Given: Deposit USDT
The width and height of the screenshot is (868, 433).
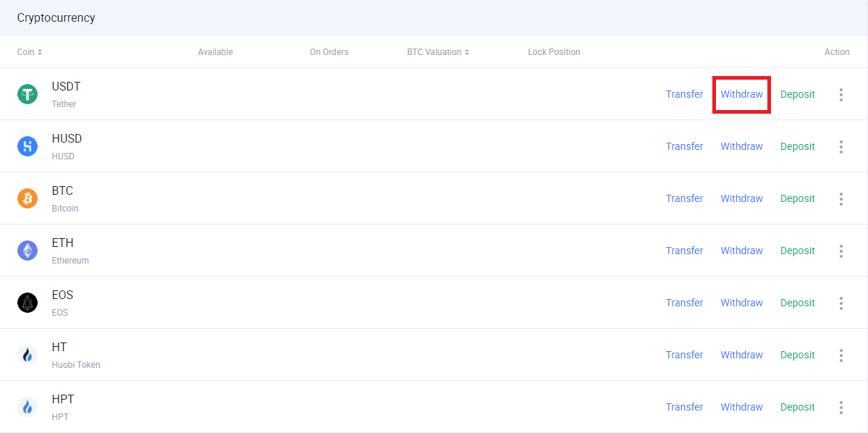Looking at the screenshot, I should click(x=798, y=94).
